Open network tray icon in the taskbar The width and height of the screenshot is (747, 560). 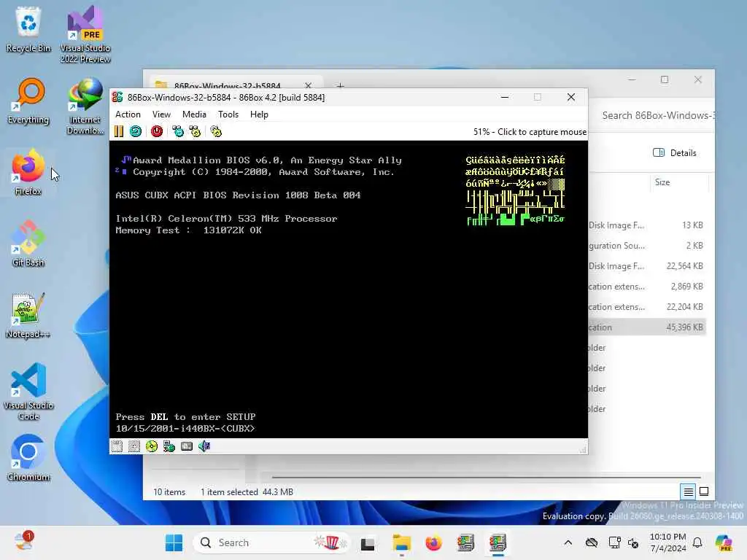point(614,542)
